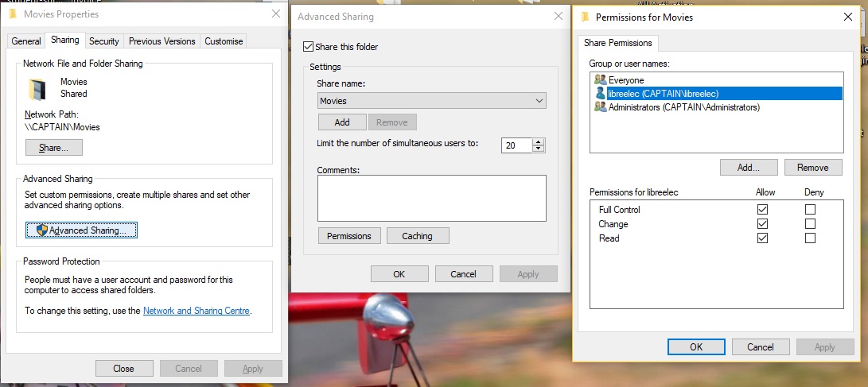Toggle Allow Change permission checkbox
Image resolution: width=868 pixels, height=387 pixels.
coord(763,224)
